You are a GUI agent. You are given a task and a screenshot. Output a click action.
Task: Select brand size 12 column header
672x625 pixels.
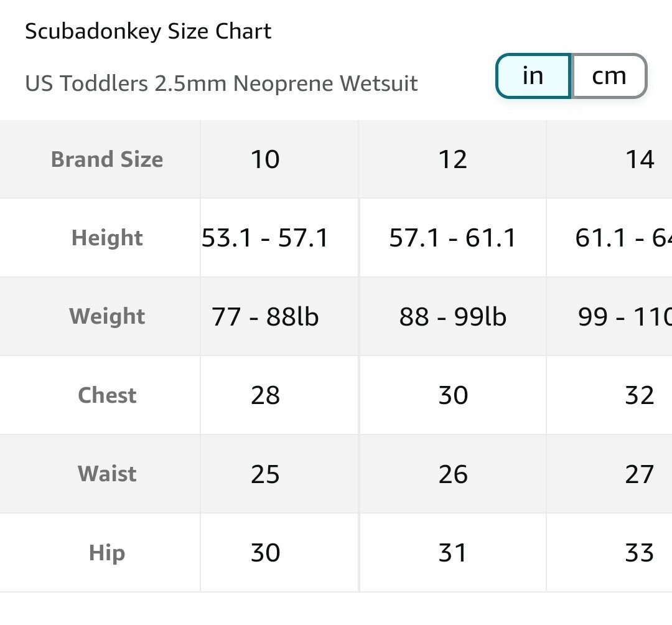tap(452, 159)
